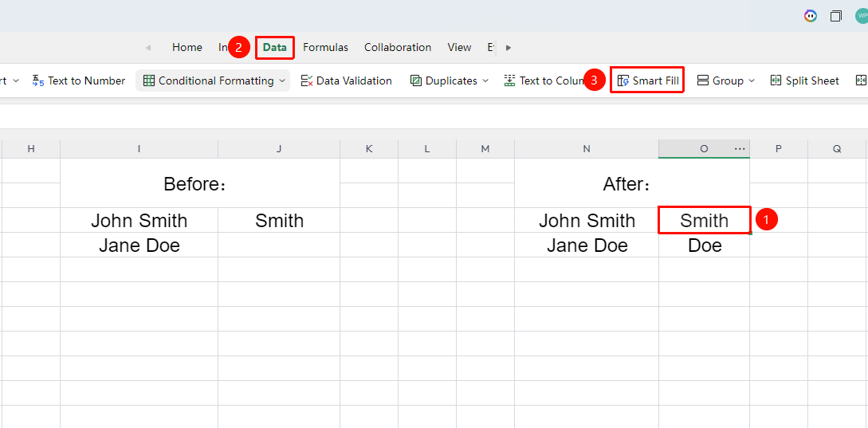This screenshot has height=428, width=868.
Task: Select Jane Doe cell in column I
Action: (139, 245)
